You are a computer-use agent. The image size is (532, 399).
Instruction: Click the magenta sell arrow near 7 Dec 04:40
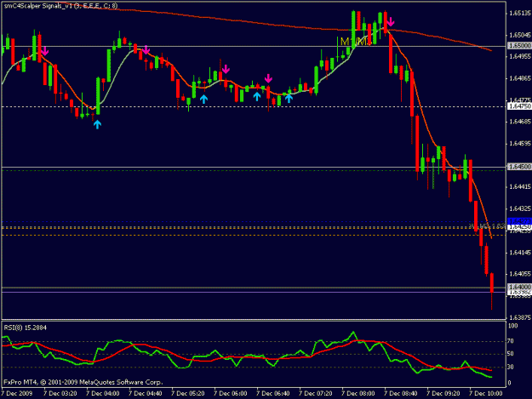146,50
